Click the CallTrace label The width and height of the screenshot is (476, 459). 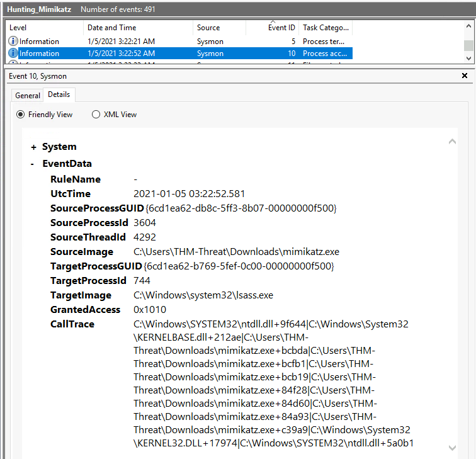[72, 324]
